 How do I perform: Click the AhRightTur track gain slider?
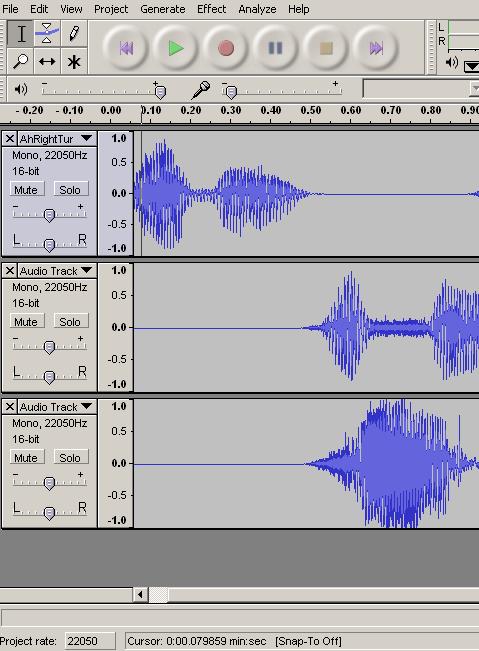pyautogui.click(x=49, y=214)
